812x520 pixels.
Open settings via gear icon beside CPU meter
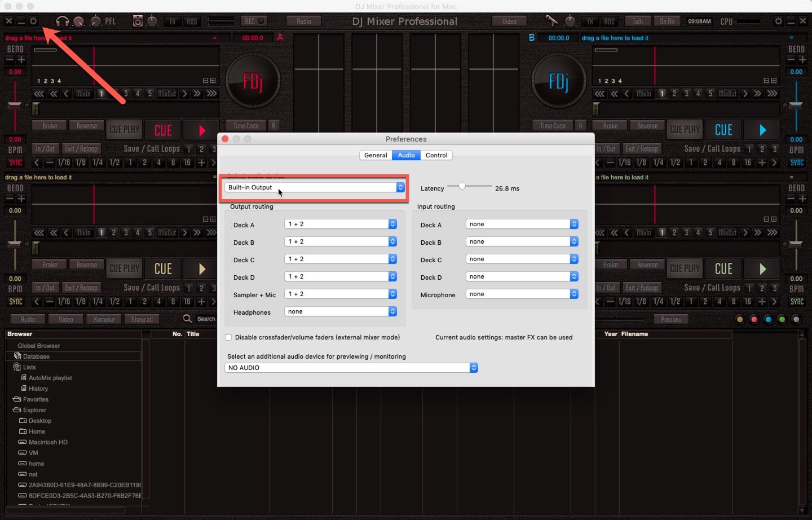coord(778,21)
